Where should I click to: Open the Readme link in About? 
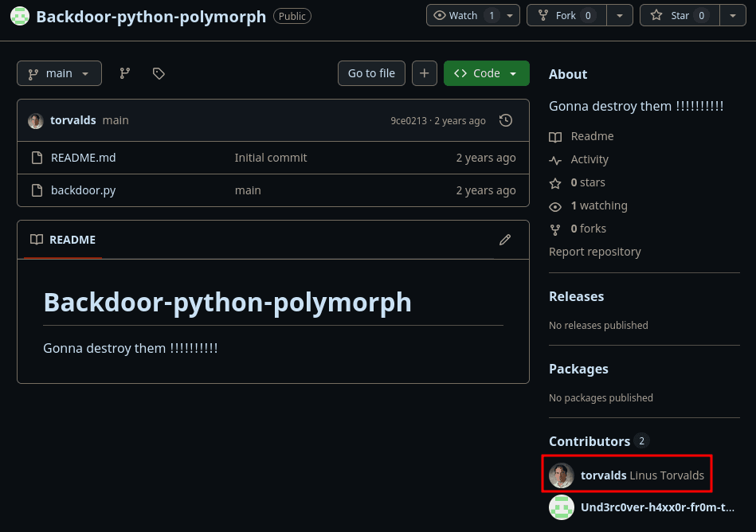(592, 136)
